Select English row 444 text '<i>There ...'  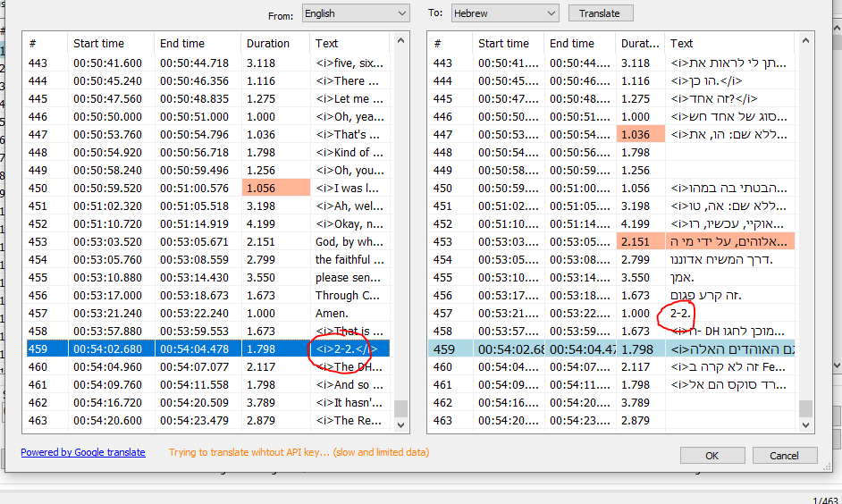[347, 81]
